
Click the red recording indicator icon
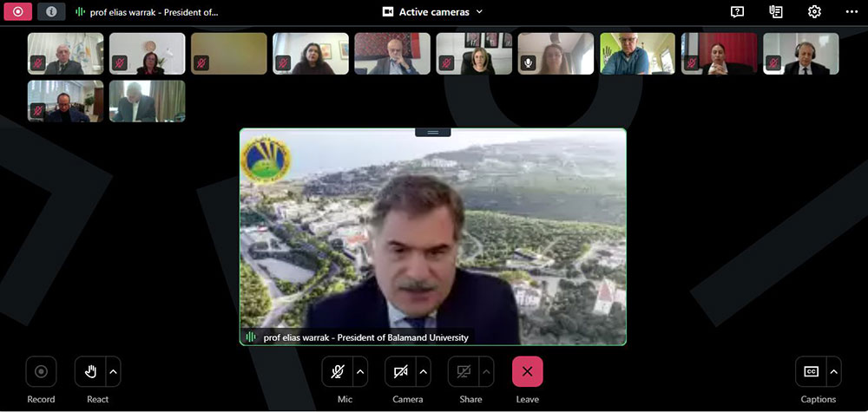[x=18, y=12]
